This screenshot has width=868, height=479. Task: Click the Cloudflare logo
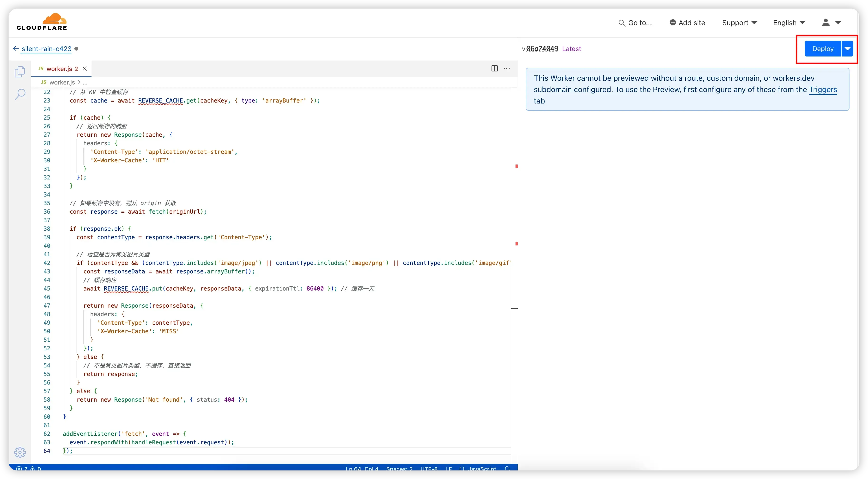click(42, 22)
